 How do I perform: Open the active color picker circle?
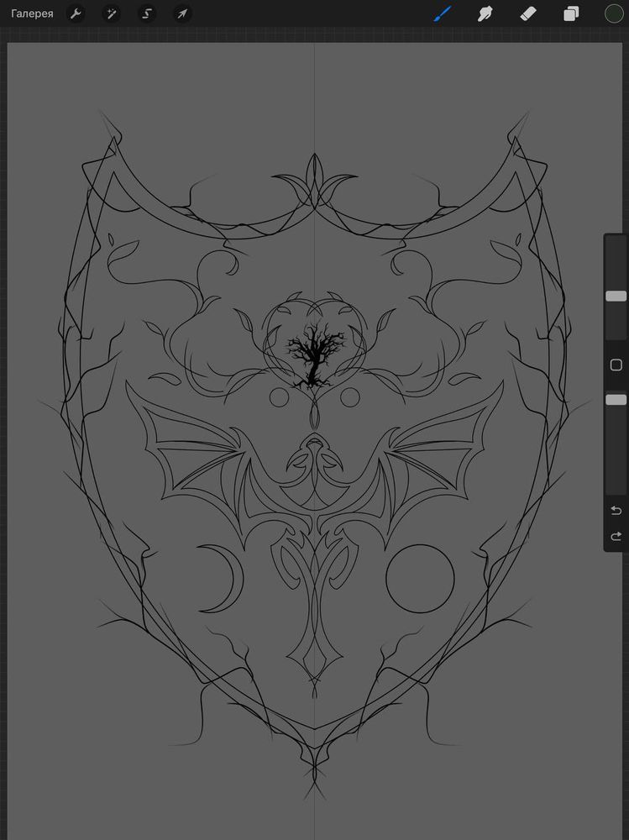614,14
